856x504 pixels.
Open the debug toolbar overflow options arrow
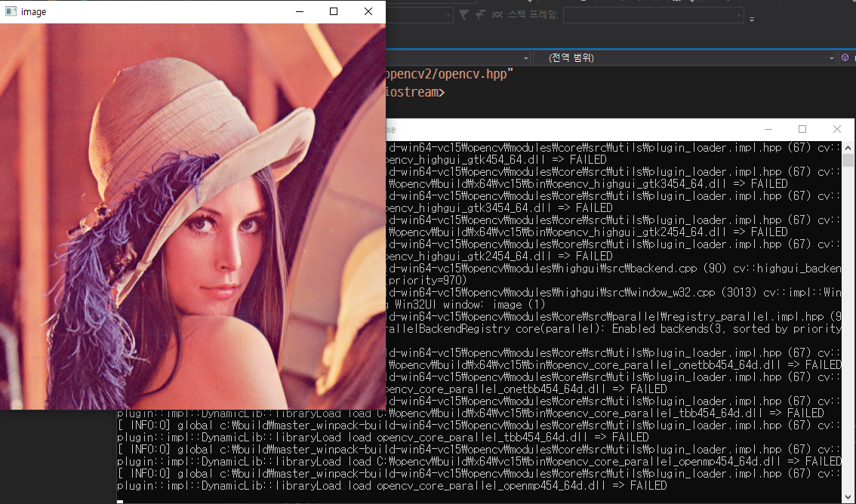[x=752, y=19]
